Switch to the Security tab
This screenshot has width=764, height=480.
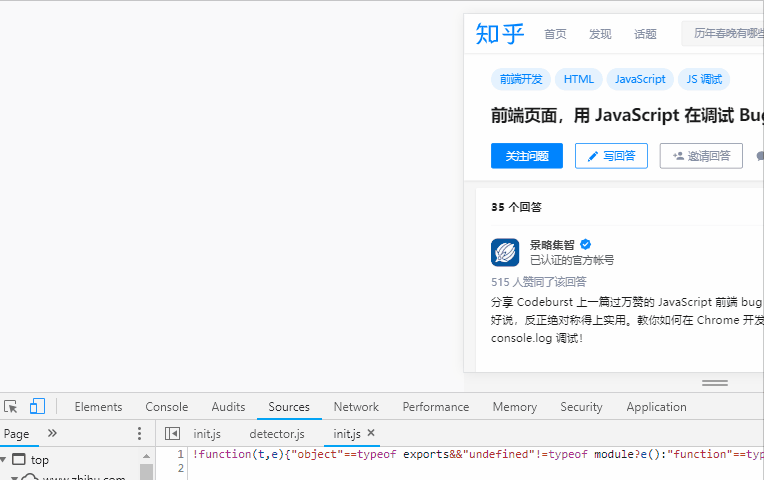point(581,407)
